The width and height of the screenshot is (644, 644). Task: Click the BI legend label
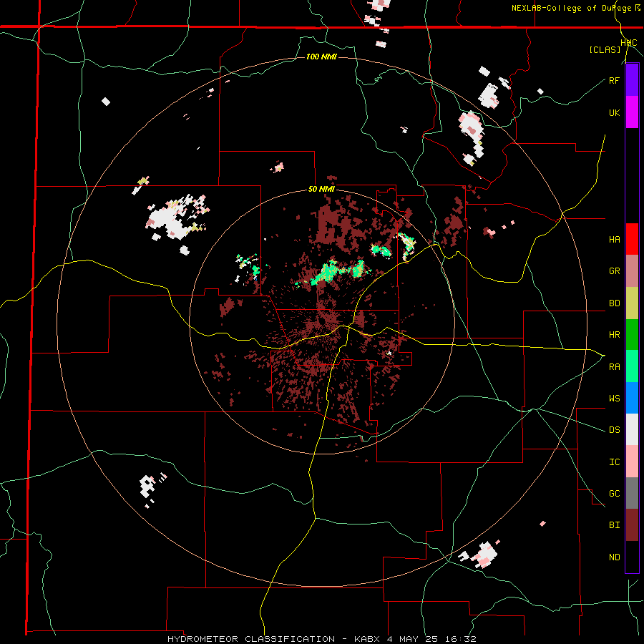tap(614, 525)
